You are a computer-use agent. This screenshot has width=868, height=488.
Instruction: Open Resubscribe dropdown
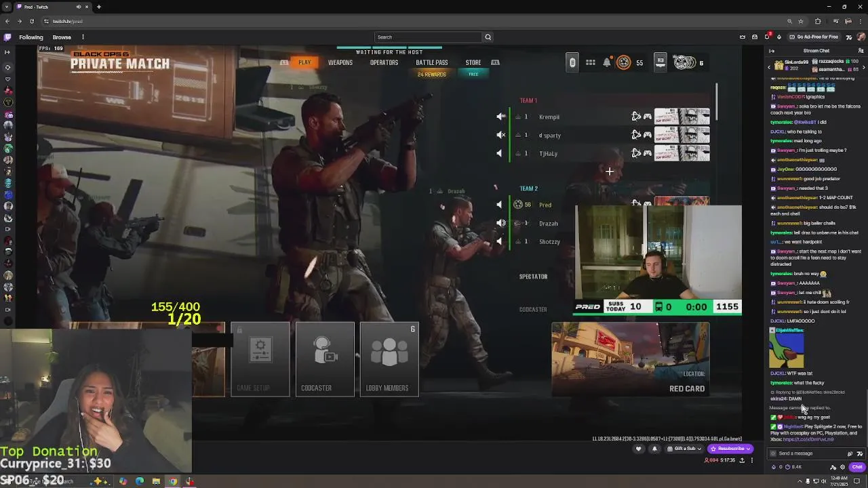(730, 449)
